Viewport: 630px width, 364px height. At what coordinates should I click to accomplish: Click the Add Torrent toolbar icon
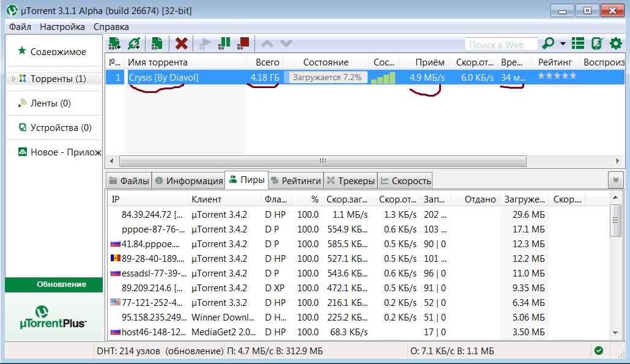(x=114, y=43)
